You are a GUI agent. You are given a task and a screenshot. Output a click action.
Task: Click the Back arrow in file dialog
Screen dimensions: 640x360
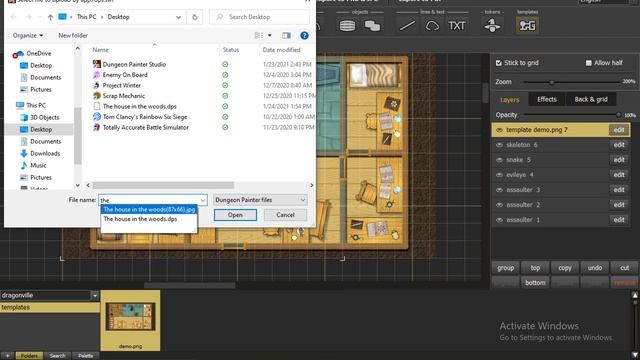point(13,17)
